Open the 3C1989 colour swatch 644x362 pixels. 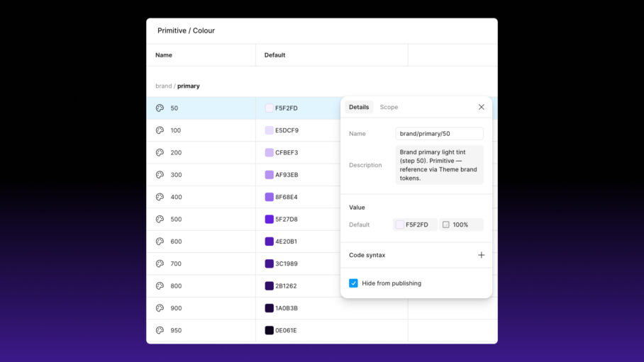point(269,264)
